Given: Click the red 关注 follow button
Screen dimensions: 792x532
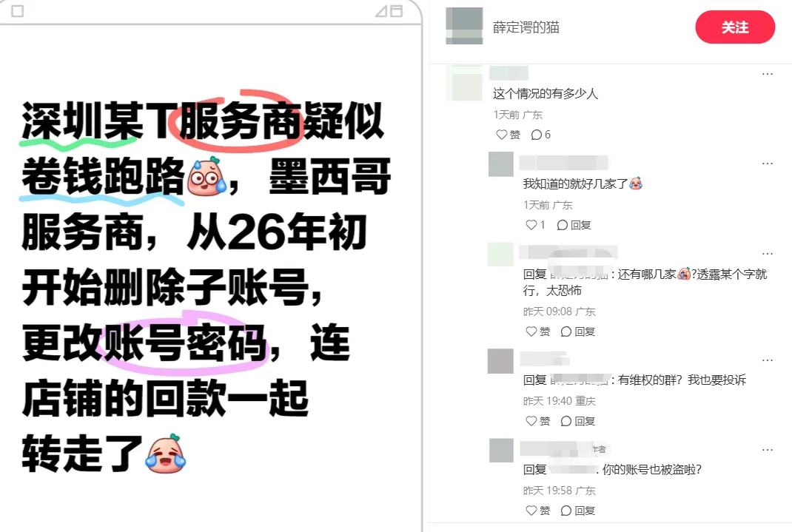Looking at the screenshot, I should click(x=735, y=27).
